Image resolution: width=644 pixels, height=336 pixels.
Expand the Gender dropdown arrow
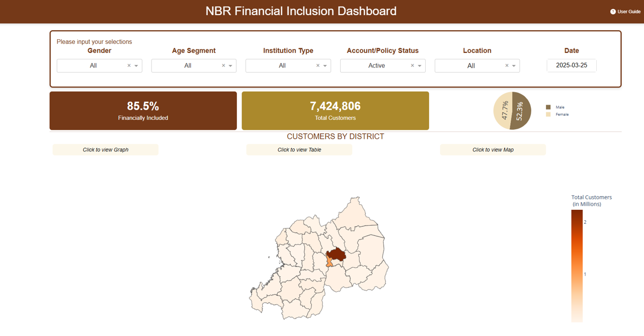pyautogui.click(x=136, y=66)
